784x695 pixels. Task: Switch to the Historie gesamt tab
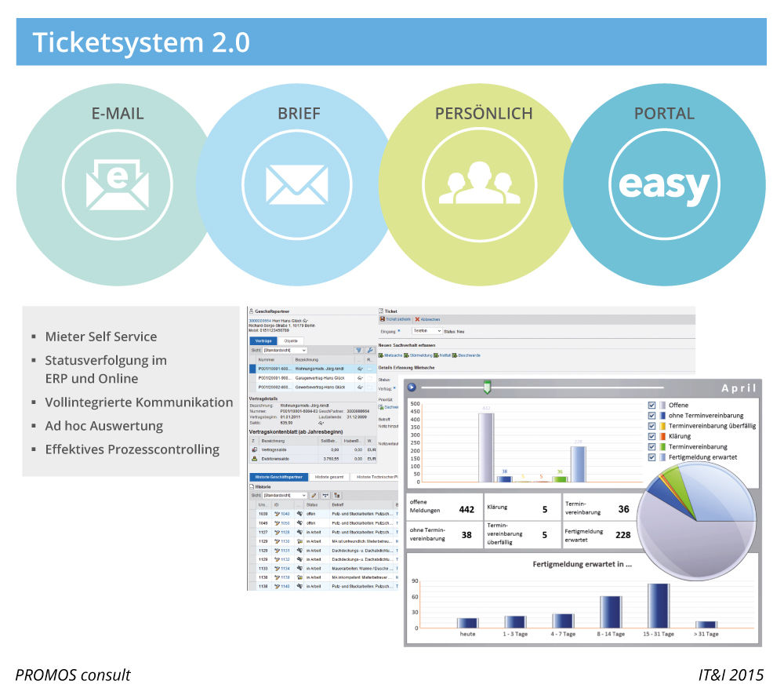click(328, 477)
